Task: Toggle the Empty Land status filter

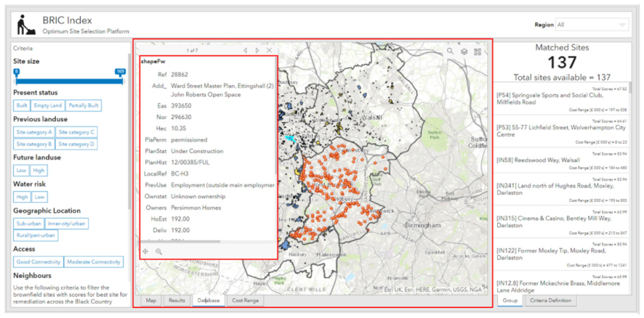Action: click(48, 106)
